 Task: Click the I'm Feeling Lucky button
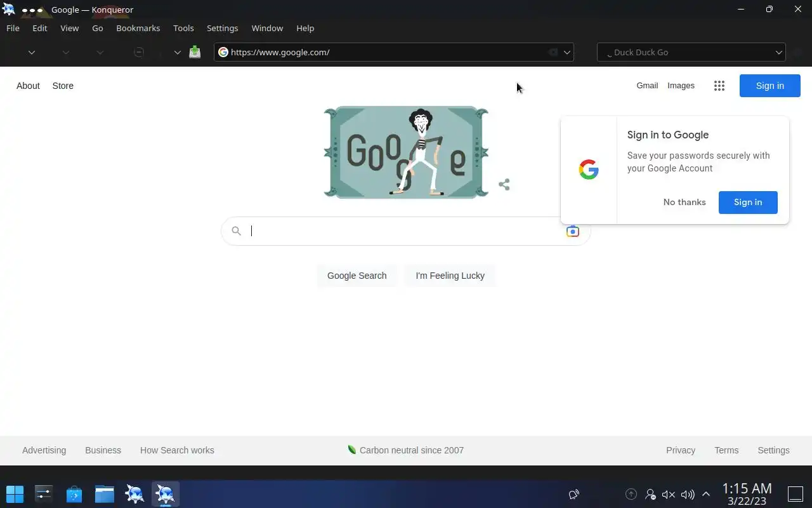pyautogui.click(x=450, y=276)
